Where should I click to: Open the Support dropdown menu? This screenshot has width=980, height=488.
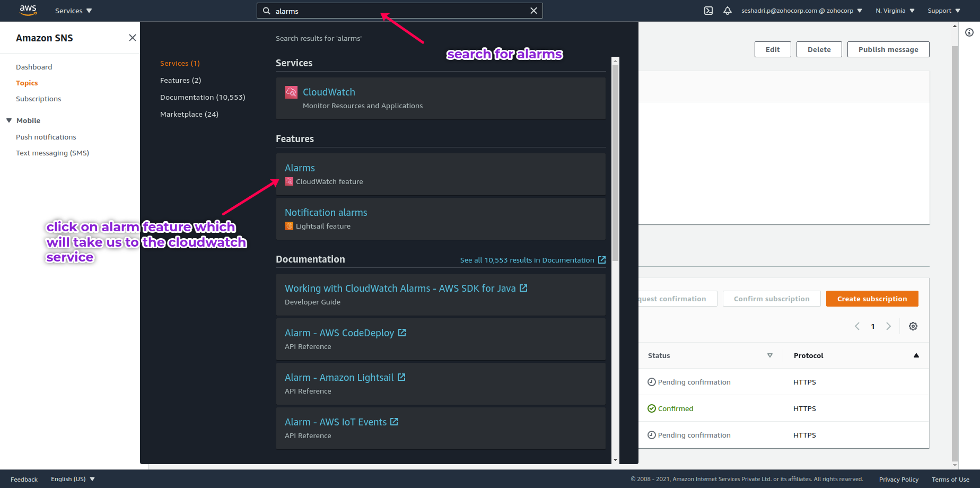(944, 11)
